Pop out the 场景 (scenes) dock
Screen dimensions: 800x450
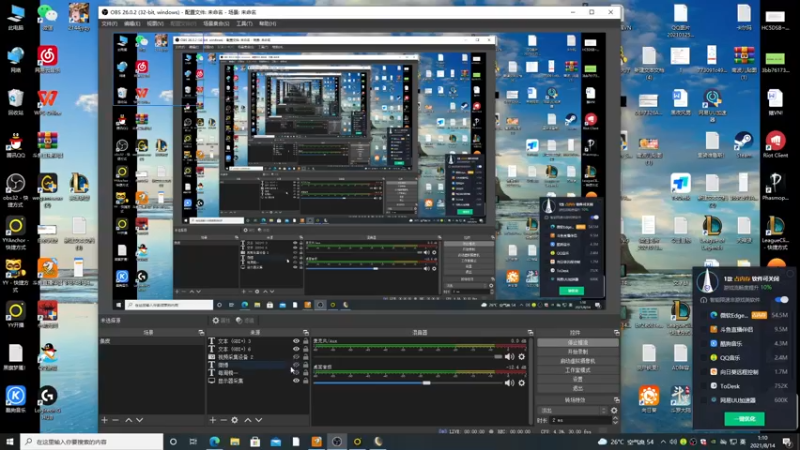tap(201, 333)
